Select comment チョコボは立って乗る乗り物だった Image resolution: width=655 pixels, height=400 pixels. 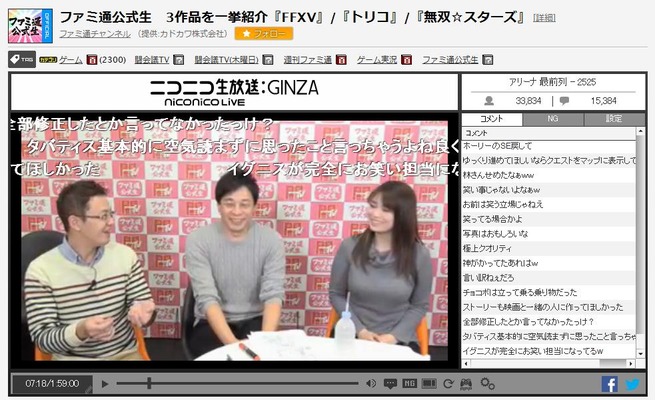tap(548, 292)
